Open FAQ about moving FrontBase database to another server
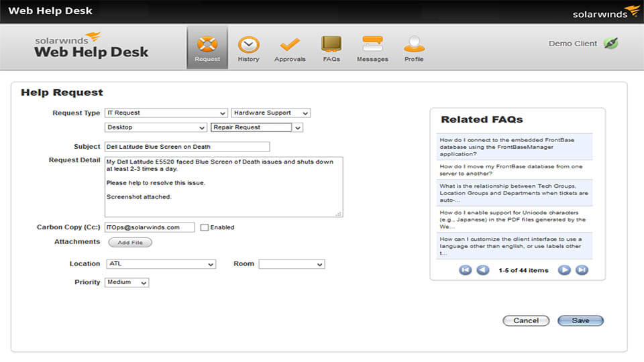 click(x=515, y=170)
